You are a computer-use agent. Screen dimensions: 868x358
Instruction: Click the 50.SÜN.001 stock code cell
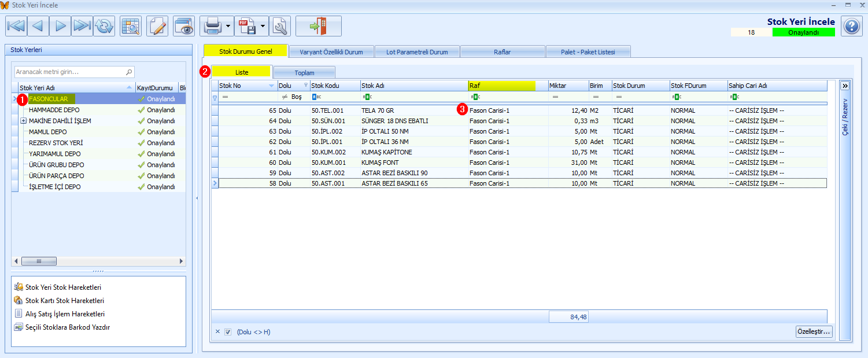[335, 121]
